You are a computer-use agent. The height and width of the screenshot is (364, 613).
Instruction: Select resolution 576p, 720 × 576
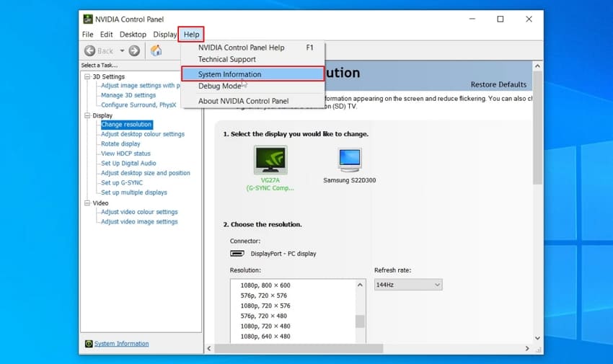263,296
